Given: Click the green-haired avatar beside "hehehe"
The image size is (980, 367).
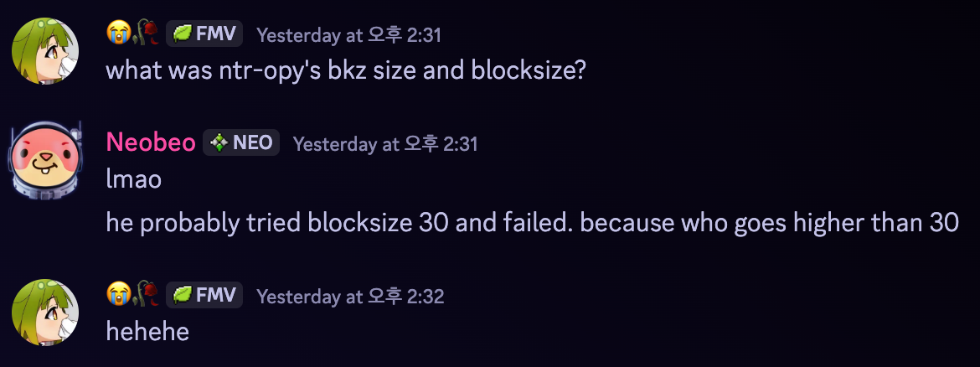Looking at the screenshot, I should 45,312.
